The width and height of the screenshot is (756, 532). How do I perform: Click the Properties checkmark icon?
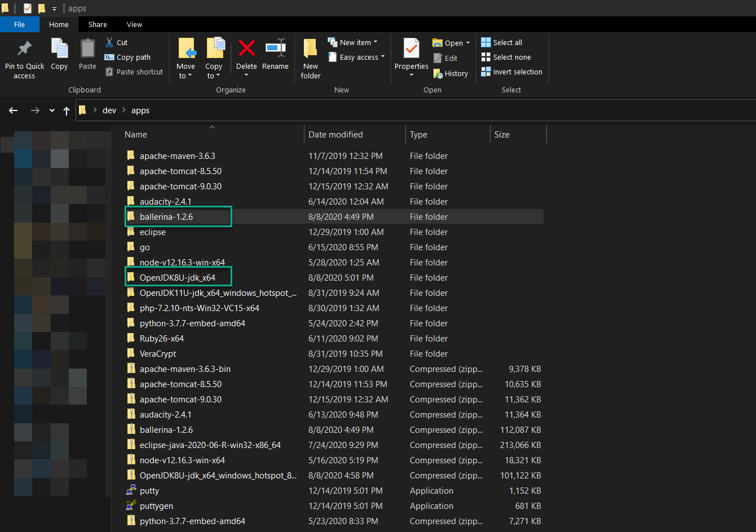pos(412,48)
